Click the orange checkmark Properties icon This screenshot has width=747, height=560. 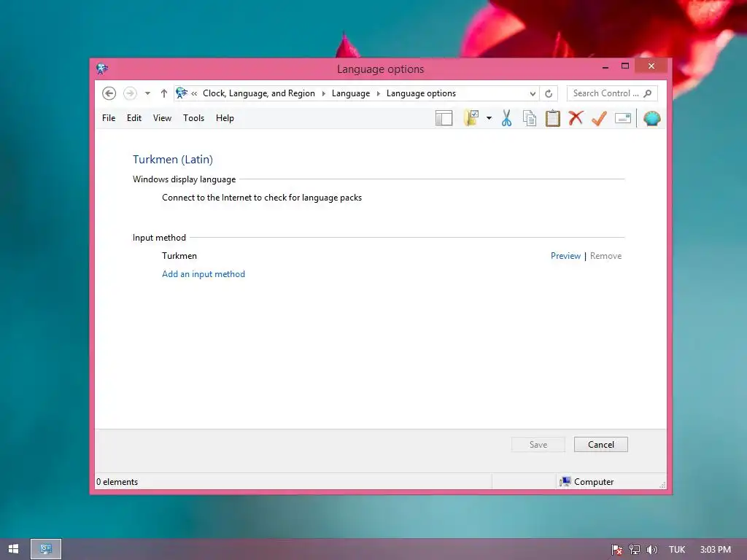600,118
